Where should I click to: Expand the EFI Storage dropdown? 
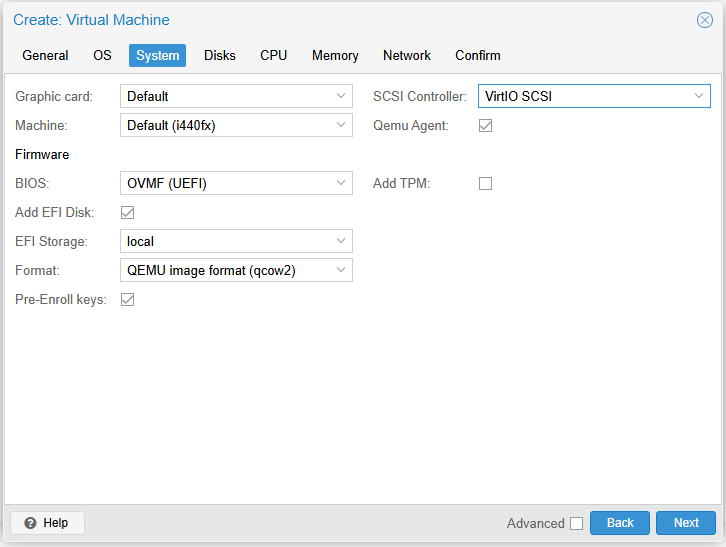click(236, 241)
